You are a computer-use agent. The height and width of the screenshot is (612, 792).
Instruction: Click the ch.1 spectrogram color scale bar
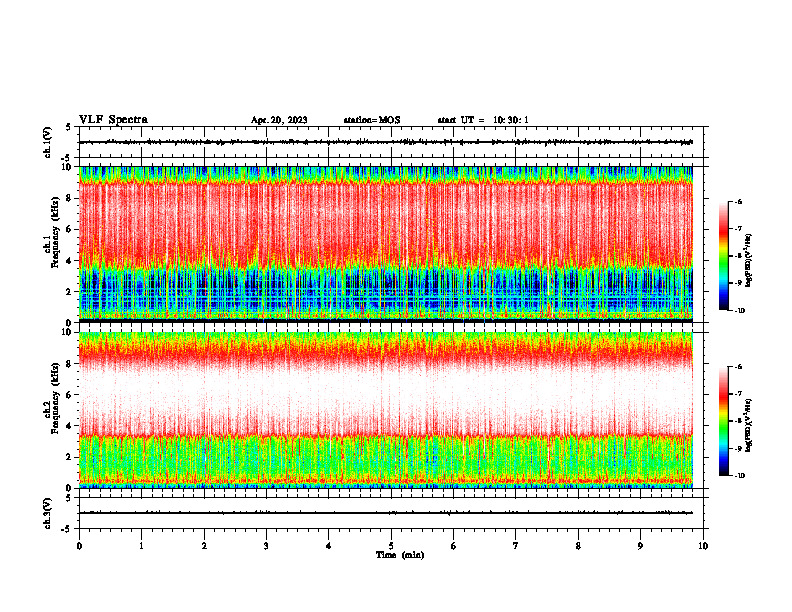[723, 256]
